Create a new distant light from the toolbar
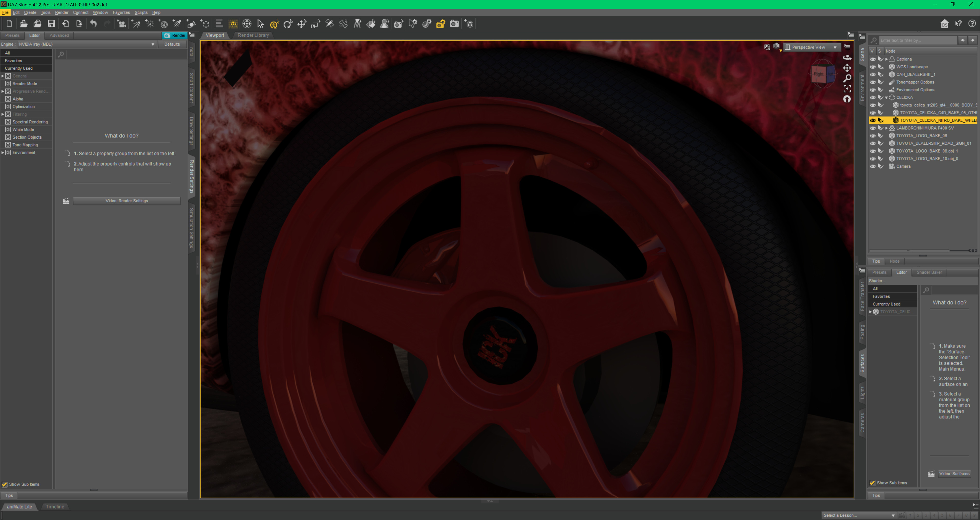Screen dimensions: 980x520 pyautogui.click(x=136, y=23)
